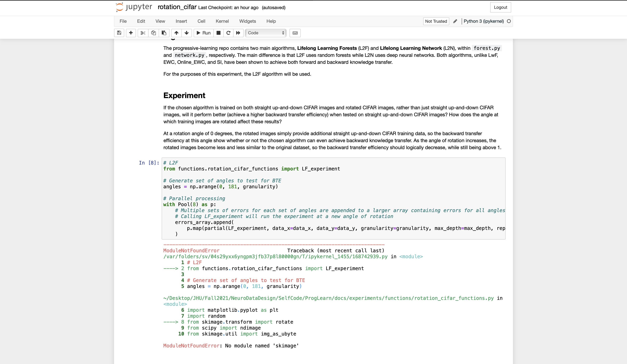Click Logout to end the session
627x364 pixels.
[x=500, y=7]
